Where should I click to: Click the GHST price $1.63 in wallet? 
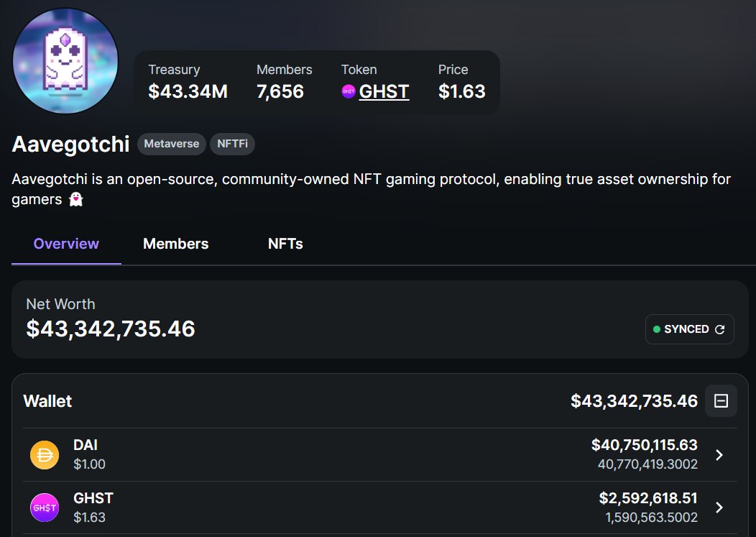click(89, 517)
